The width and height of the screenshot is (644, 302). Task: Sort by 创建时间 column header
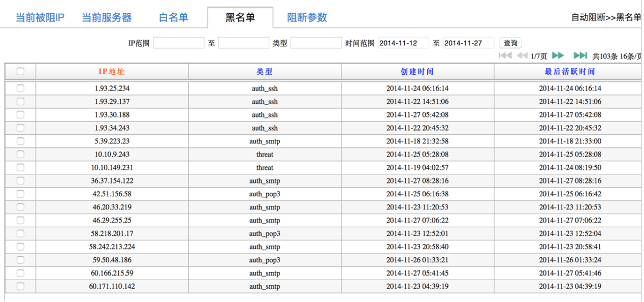417,72
